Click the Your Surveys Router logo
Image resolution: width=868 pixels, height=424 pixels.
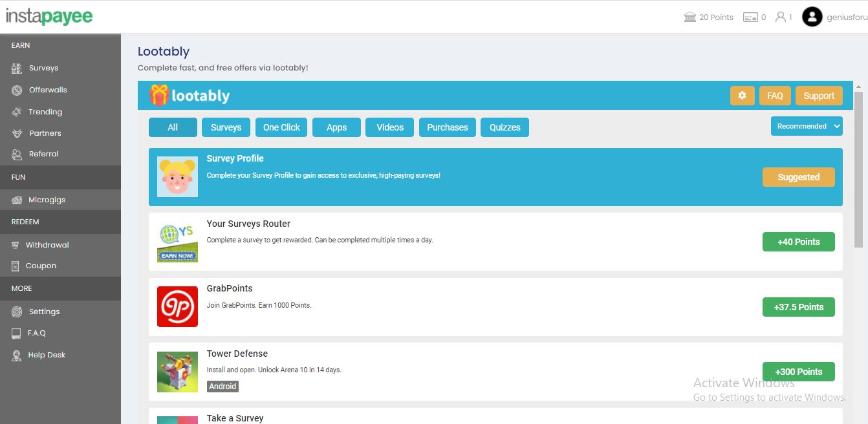pyautogui.click(x=177, y=242)
